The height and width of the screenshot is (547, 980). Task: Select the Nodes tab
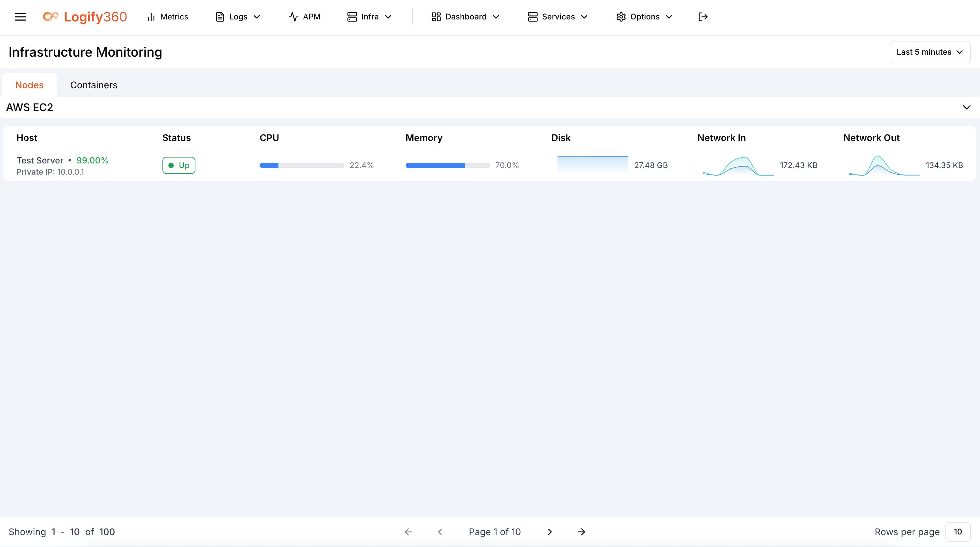coord(29,85)
